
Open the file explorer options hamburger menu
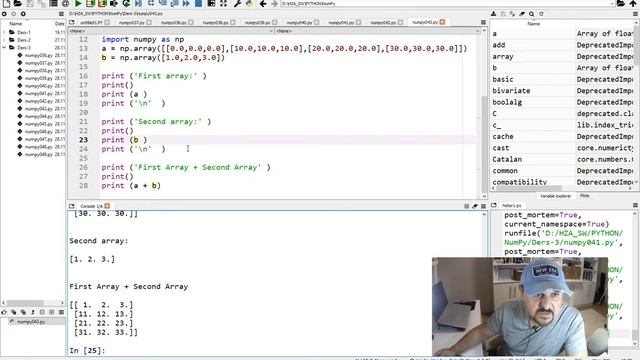pos(61,14)
